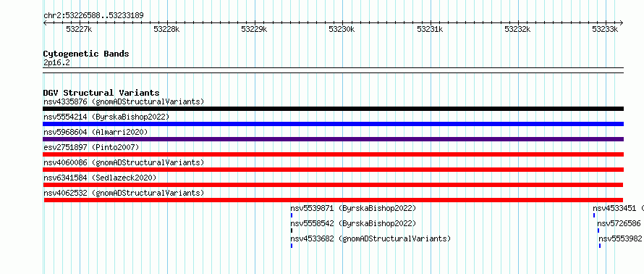Click the 53231k ruler label

pyautogui.click(x=430, y=29)
